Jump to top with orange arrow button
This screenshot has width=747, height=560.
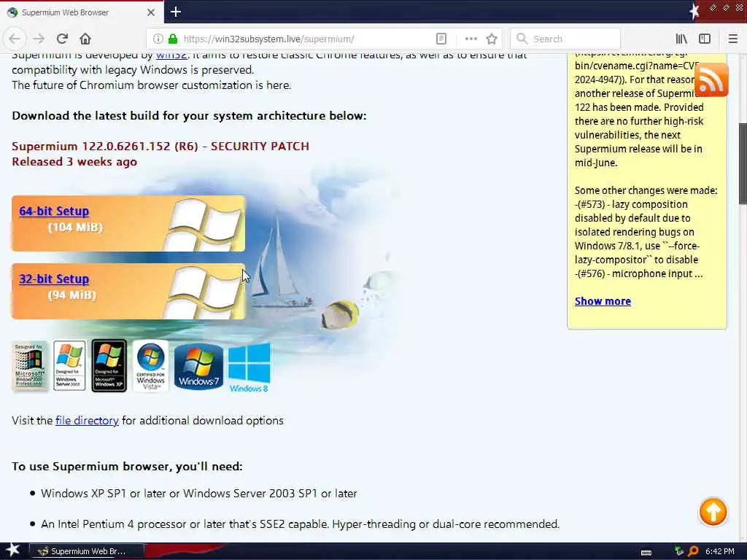coord(713,512)
